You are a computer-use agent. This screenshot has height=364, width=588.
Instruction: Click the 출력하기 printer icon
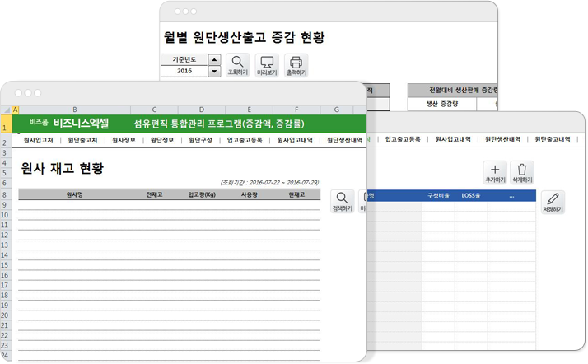[x=296, y=64]
